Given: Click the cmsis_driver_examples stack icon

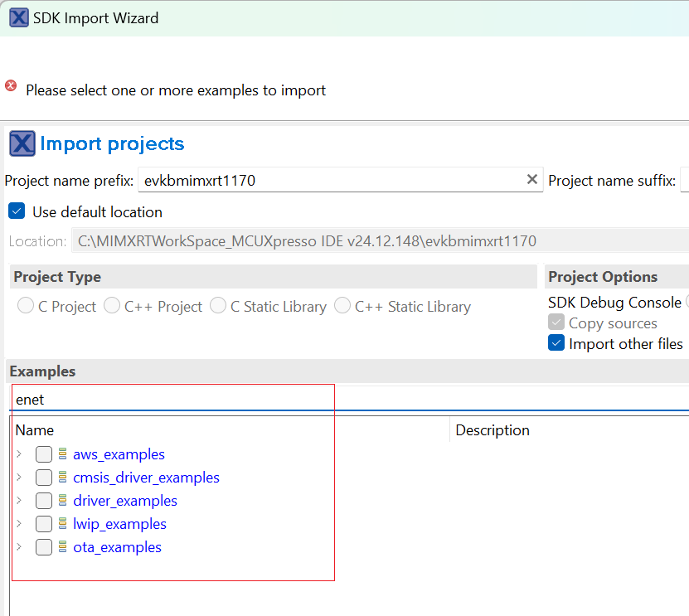Looking at the screenshot, I should click(x=62, y=478).
